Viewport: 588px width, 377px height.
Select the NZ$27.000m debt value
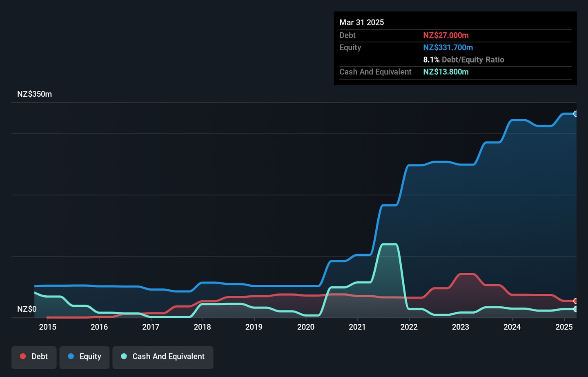(x=445, y=36)
